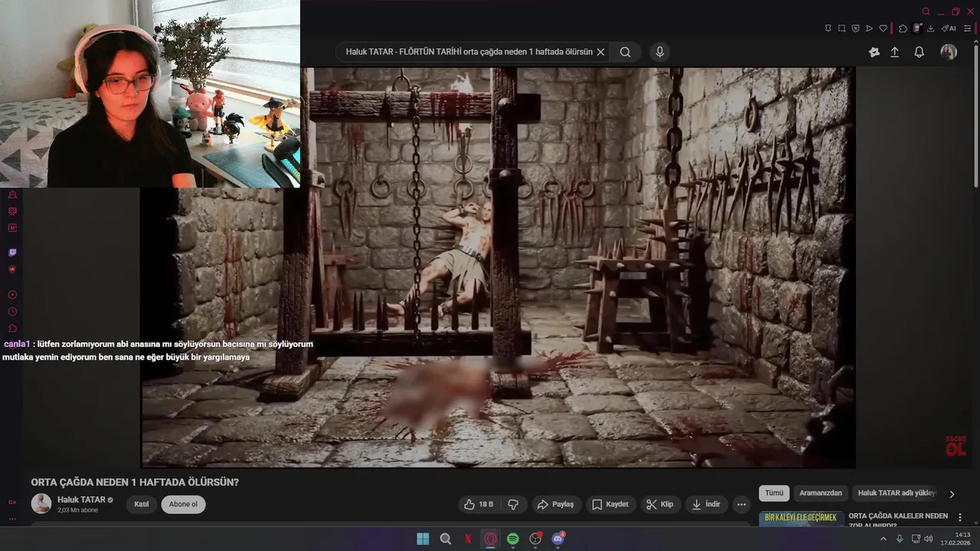The width and height of the screenshot is (980, 551).
Task: Create a clip with Klip button
Action: (x=660, y=504)
